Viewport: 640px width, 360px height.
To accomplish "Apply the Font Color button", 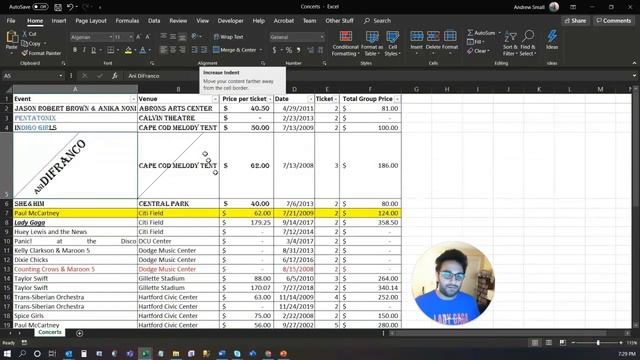I will point(142,50).
